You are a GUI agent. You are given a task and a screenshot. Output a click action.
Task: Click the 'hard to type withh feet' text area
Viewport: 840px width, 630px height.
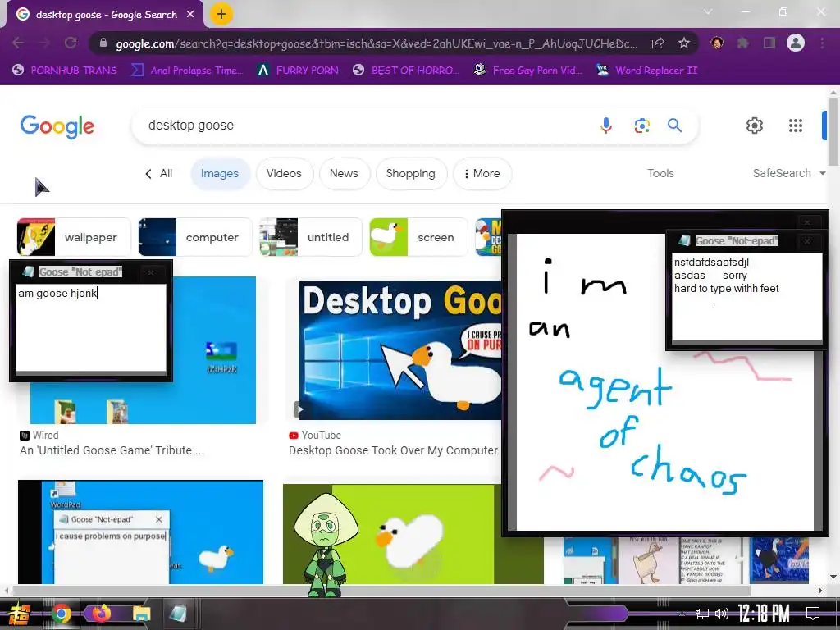(746, 297)
